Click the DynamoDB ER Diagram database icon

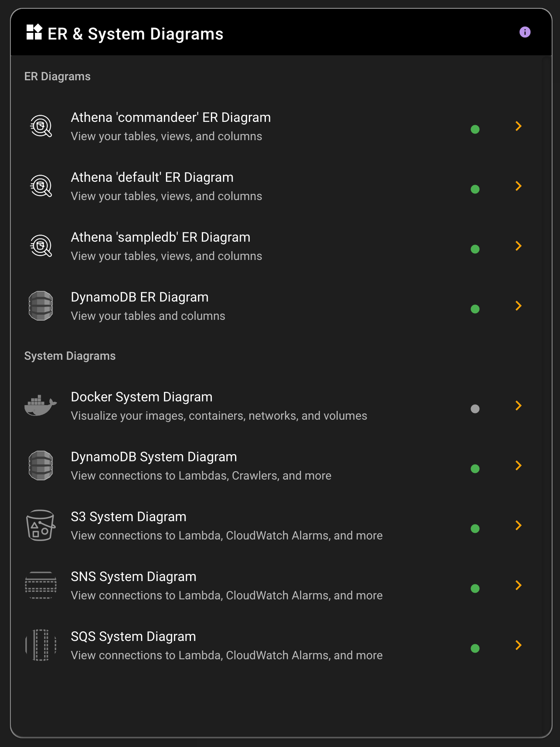coord(41,306)
